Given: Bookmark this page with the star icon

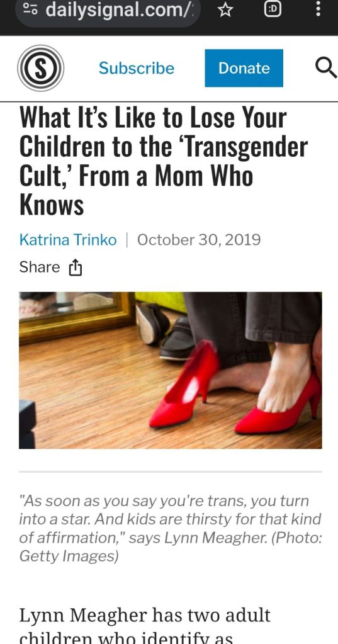Looking at the screenshot, I should point(225,10).
